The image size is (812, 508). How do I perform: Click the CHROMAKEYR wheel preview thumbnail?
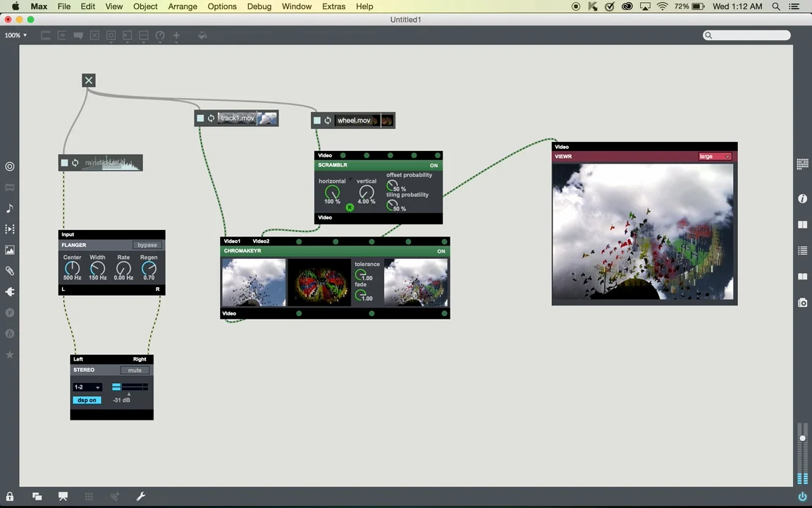319,282
